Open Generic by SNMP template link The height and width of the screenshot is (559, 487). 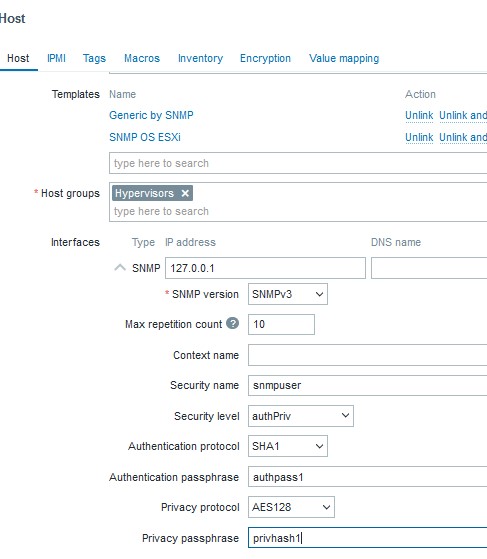click(x=151, y=115)
